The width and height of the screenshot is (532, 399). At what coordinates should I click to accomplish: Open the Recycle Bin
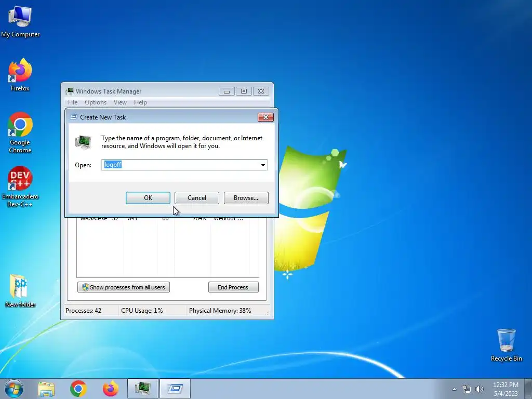506,345
